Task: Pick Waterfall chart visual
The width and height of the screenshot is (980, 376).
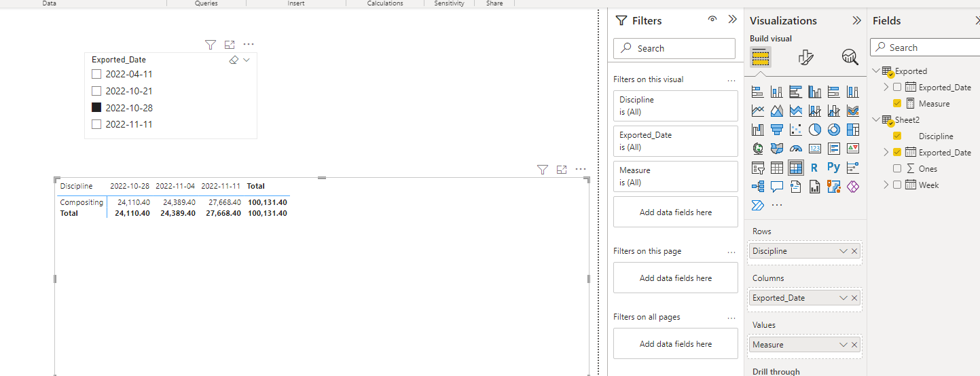Action: 758,130
